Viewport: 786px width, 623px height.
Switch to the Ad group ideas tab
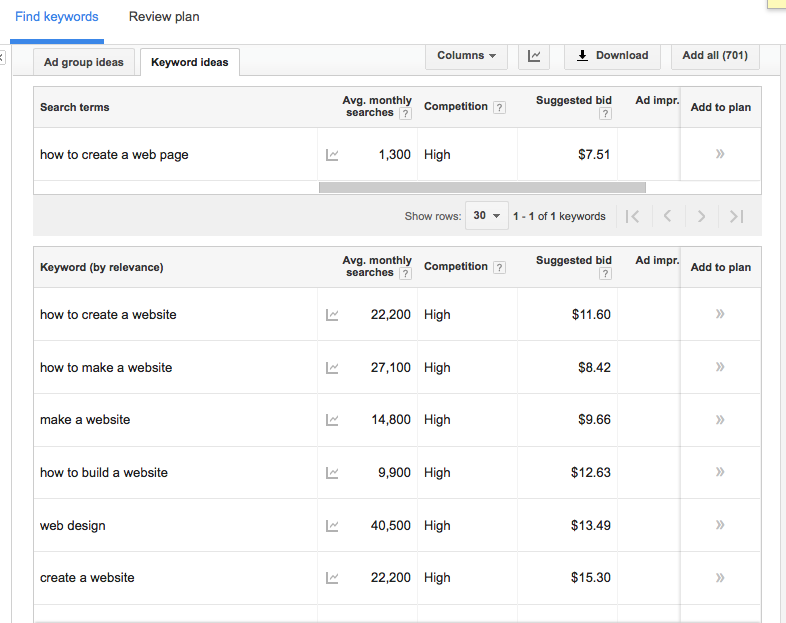pyautogui.click(x=84, y=62)
